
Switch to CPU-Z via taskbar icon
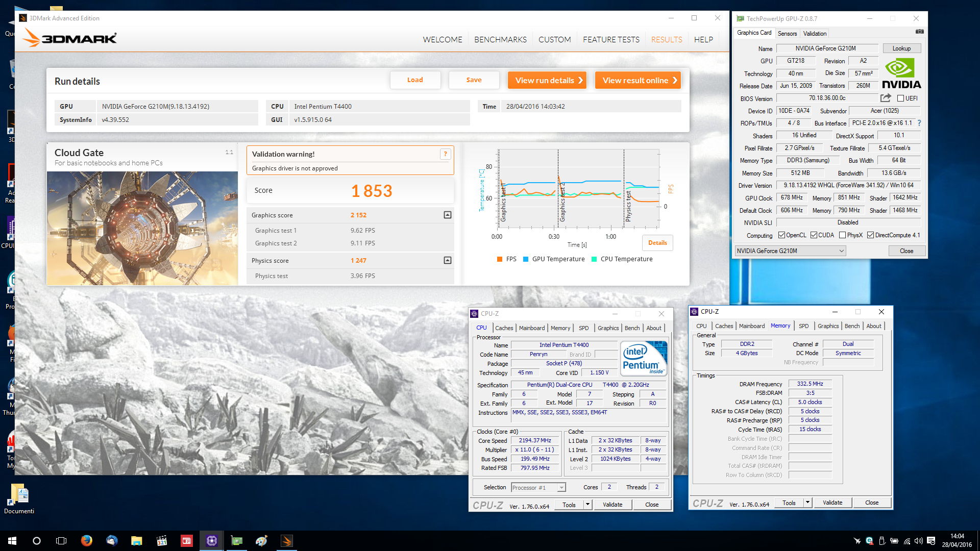tap(212, 541)
